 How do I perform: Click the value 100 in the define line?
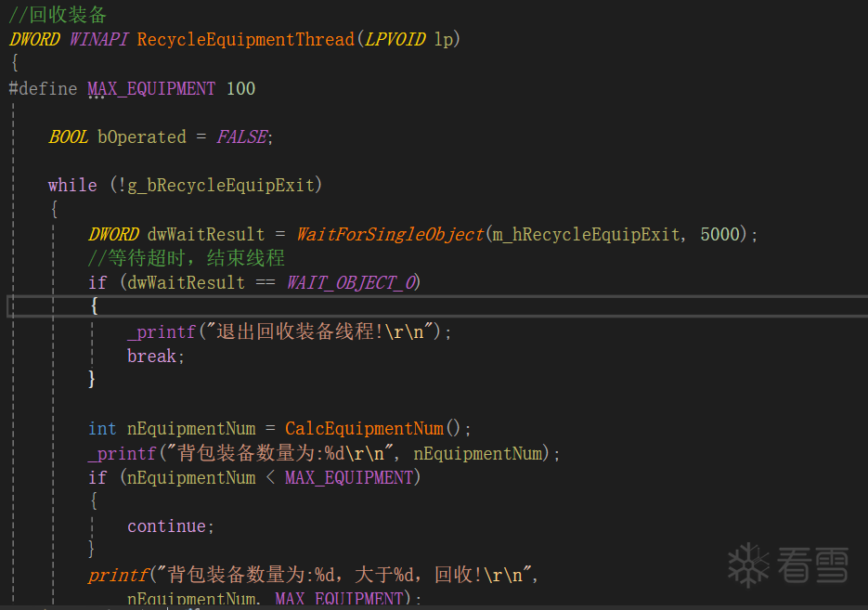(x=240, y=88)
